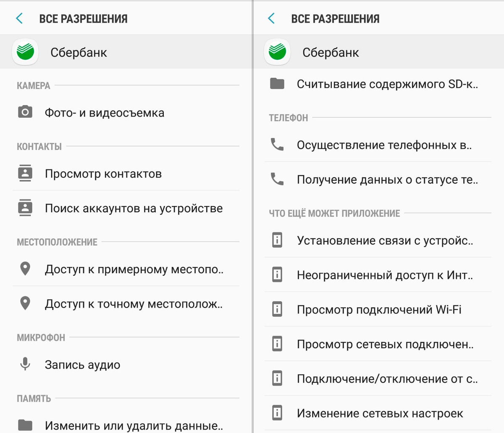Image resolution: width=504 pixels, height=433 pixels.
Task: Open Доступ к примерному местопо.. entry
Action: [x=126, y=269]
